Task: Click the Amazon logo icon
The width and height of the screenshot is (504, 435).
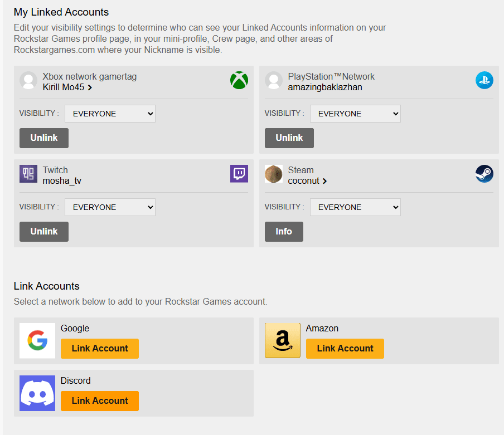Action: coord(283,341)
